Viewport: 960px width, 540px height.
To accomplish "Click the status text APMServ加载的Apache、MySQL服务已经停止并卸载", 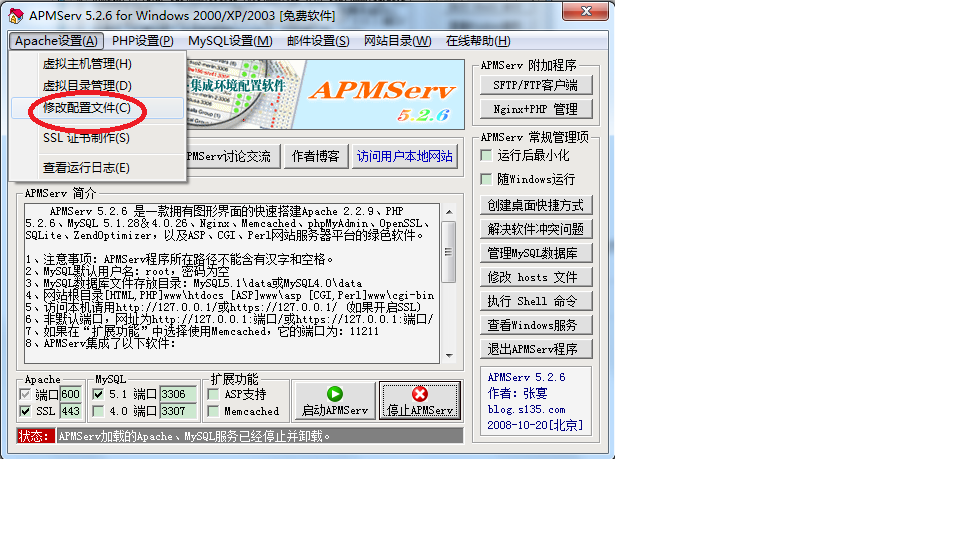I will pyautogui.click(x=195, y=437).
